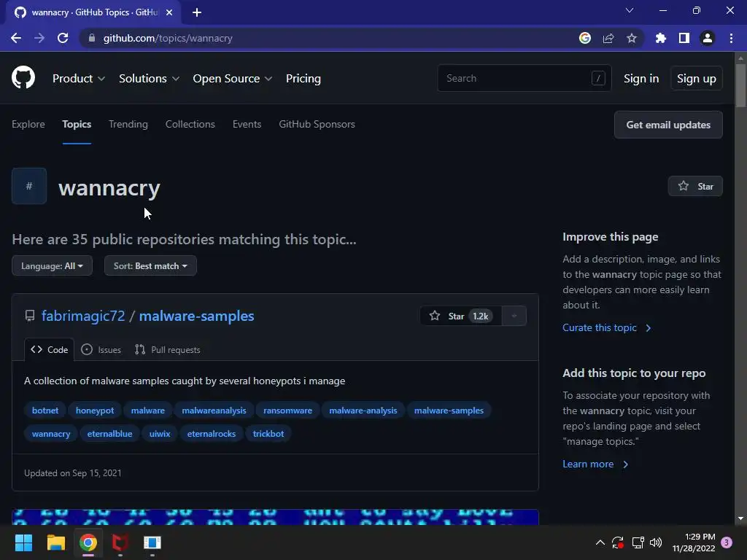Click the eternalblue topic tag
Image resolution: width=747 pixels, height=560 pixels.
click(x=109, y=434)
